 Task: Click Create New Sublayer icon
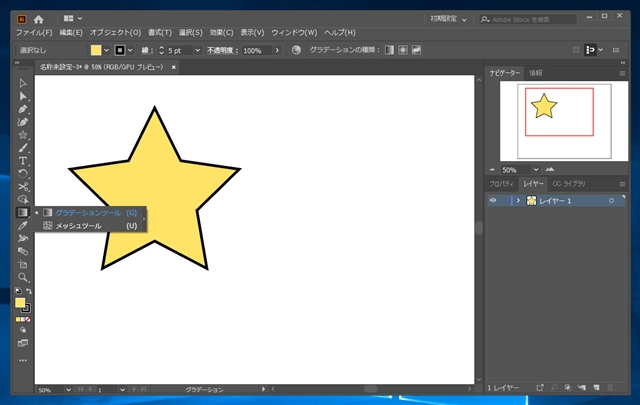click(x=582, y=387)
